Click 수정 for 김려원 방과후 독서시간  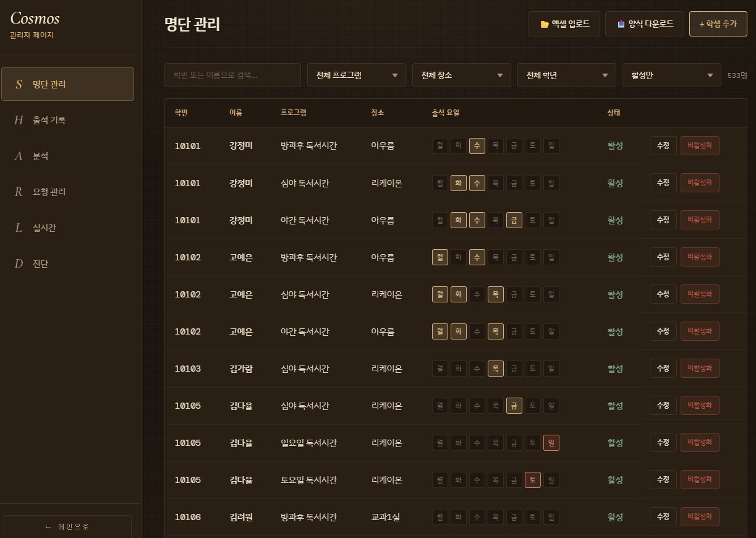[663, 517]
